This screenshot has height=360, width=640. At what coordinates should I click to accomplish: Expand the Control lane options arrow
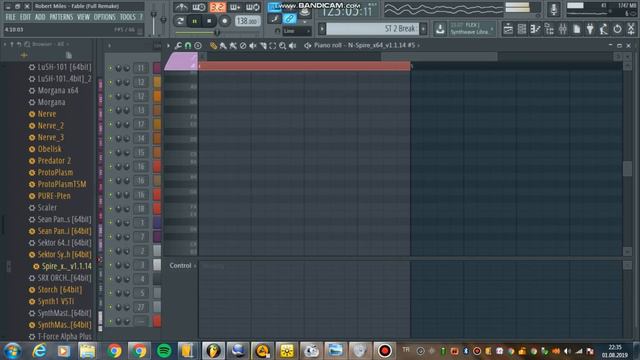[x=195, y=266]
